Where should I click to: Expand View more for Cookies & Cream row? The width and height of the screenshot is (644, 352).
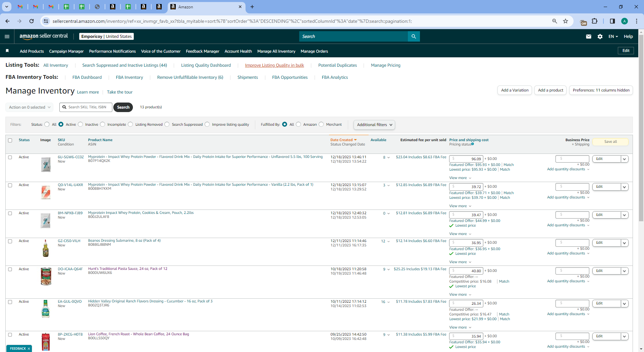[x=461, y=234]
